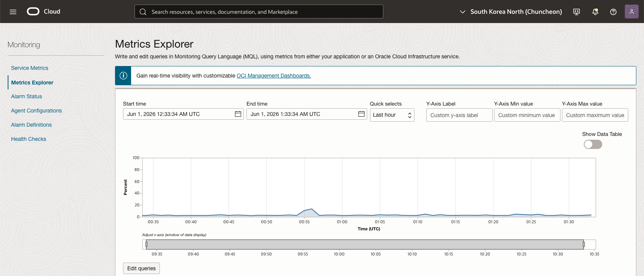The image size is (644, 276).
Task: Open the Cloud Shell developer tools icon
Action: [x=577, y=12]
